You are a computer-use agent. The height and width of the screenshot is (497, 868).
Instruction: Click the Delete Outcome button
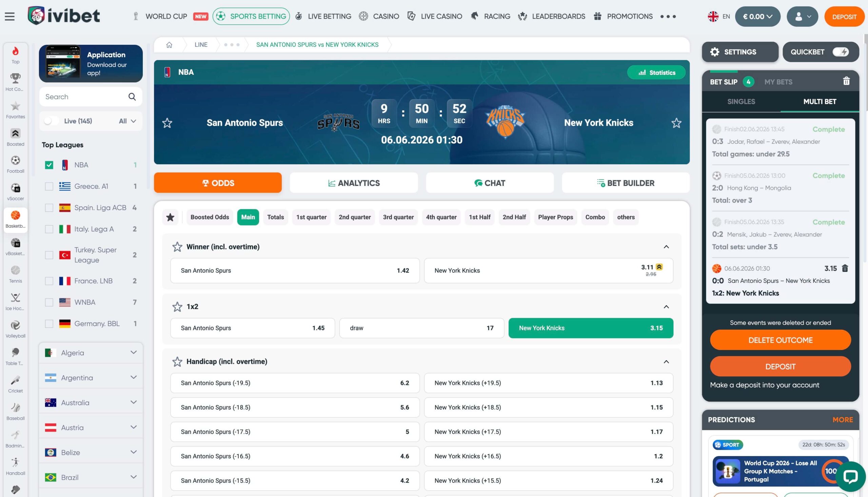tap(780, 340)
